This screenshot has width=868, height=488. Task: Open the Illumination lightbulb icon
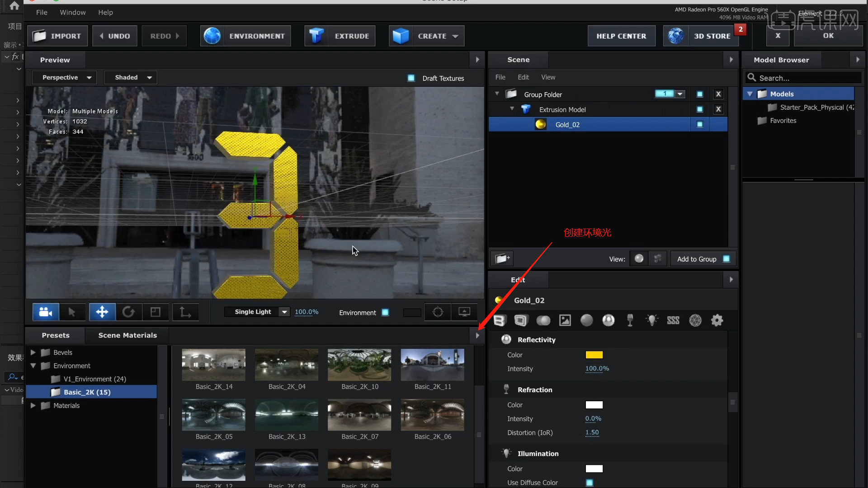pos(652,320)
